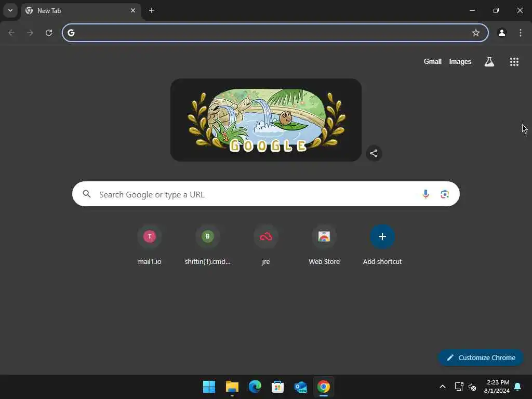
Task: Open the jre shortcut
Action: [x=266, y=245]
